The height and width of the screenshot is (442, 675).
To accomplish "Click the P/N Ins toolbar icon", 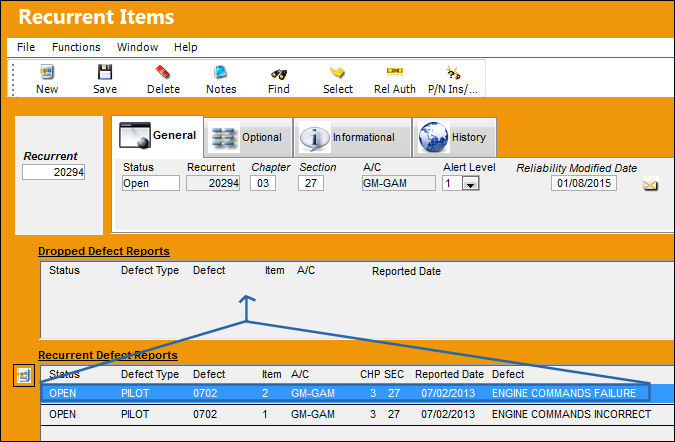I will click(x=453, y=72).
